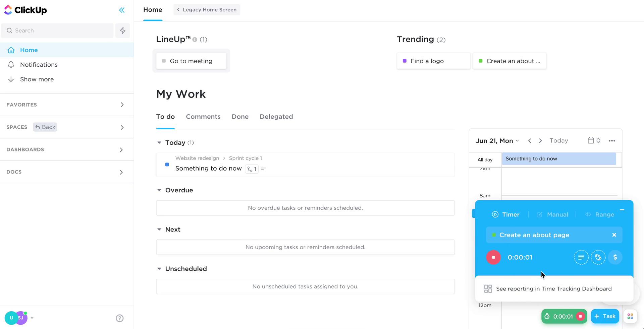Add a note to the time entry
Screen dimensions: 644x329
coord(581,257)
